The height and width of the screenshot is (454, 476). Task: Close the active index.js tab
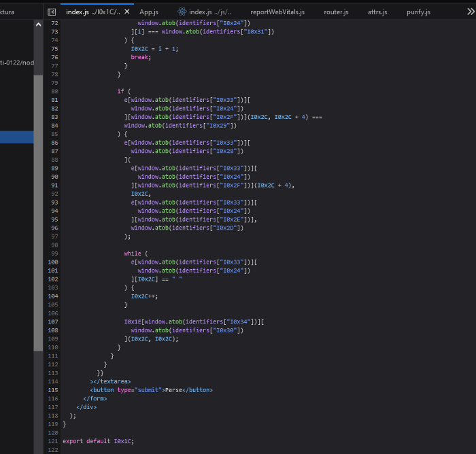(126, 12)
